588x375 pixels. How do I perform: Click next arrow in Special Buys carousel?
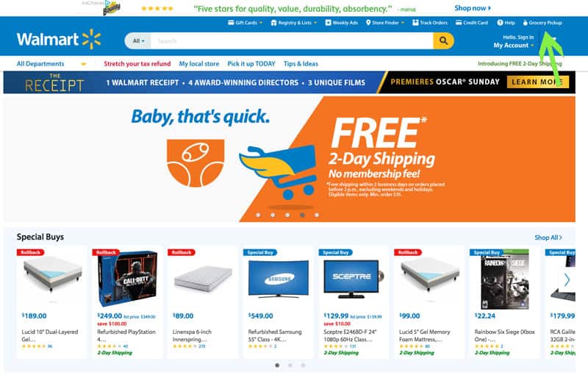(x=567, y=279)
